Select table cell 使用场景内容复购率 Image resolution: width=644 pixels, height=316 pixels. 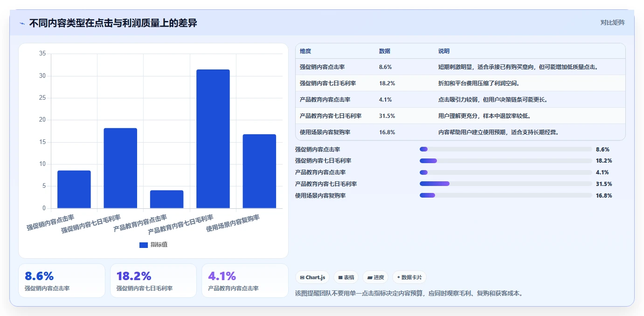coord(325,132)
